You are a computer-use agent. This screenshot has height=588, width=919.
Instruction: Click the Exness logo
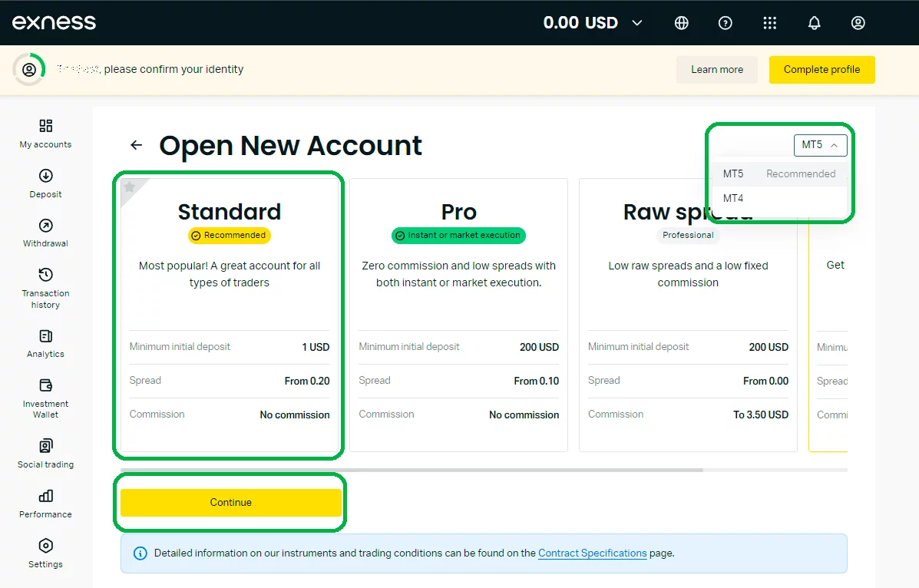tap(54, 22)
